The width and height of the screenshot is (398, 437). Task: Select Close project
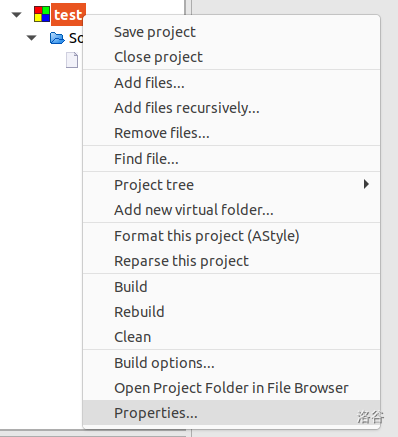[231, 57]
